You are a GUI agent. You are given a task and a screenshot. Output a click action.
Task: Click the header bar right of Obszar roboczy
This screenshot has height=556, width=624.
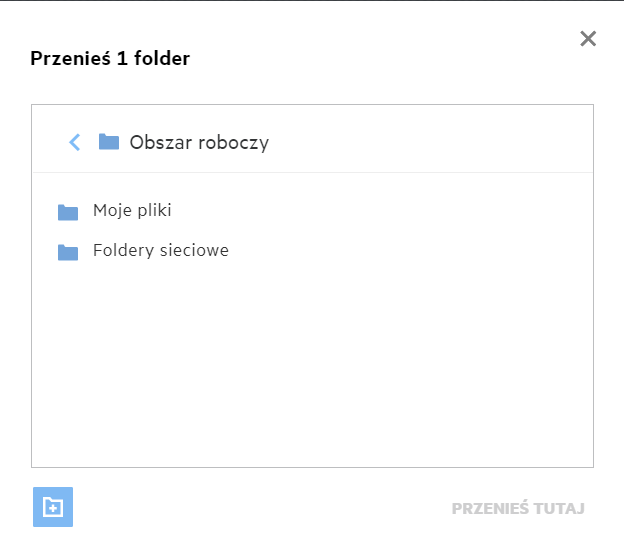[x=440, y=142]
